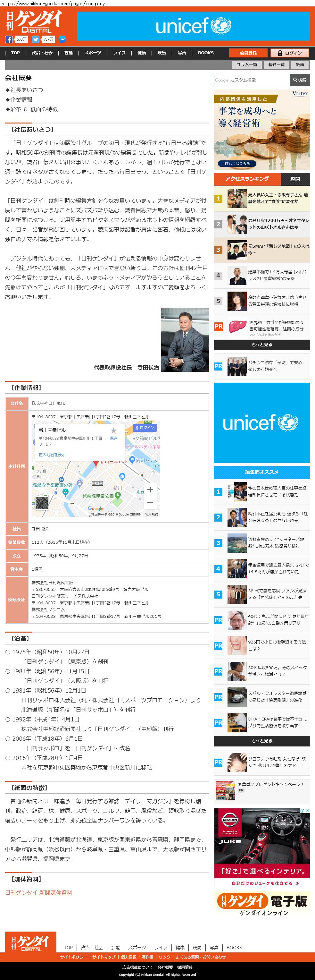Click the top unicef banner ad

pos(194,26)
